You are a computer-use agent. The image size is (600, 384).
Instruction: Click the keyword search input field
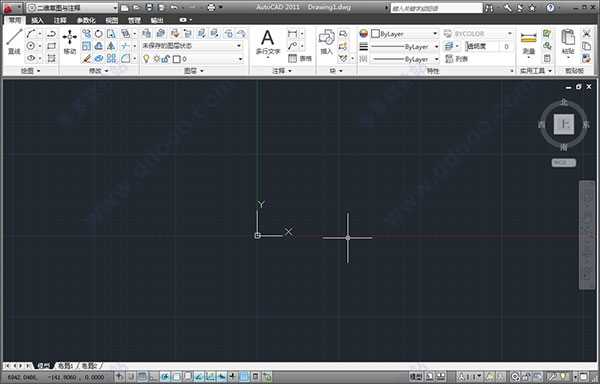[x=436, y=8]
